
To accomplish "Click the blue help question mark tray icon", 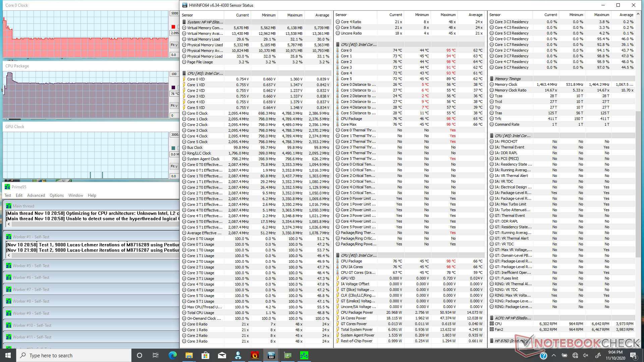I will click(543, 356).
